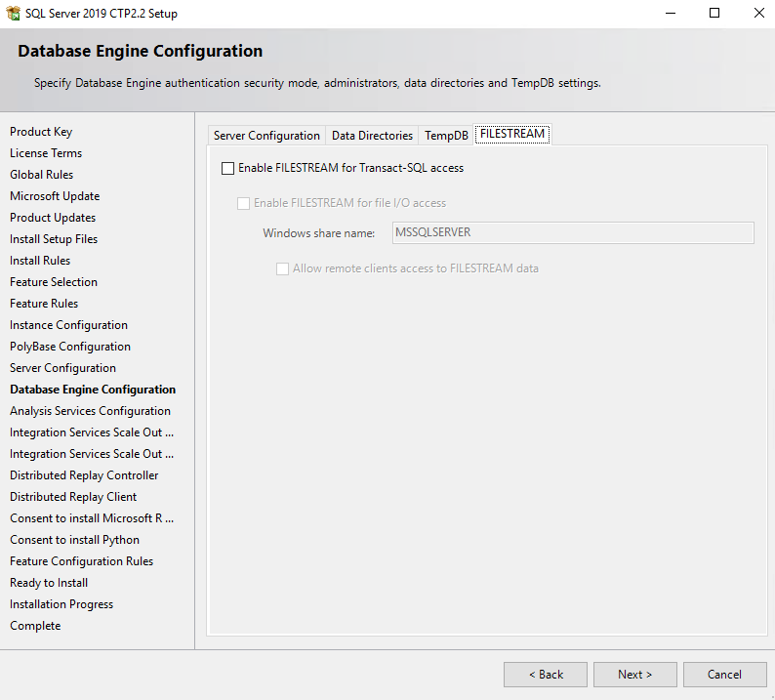Select Distributed Replay Client step

73,497
